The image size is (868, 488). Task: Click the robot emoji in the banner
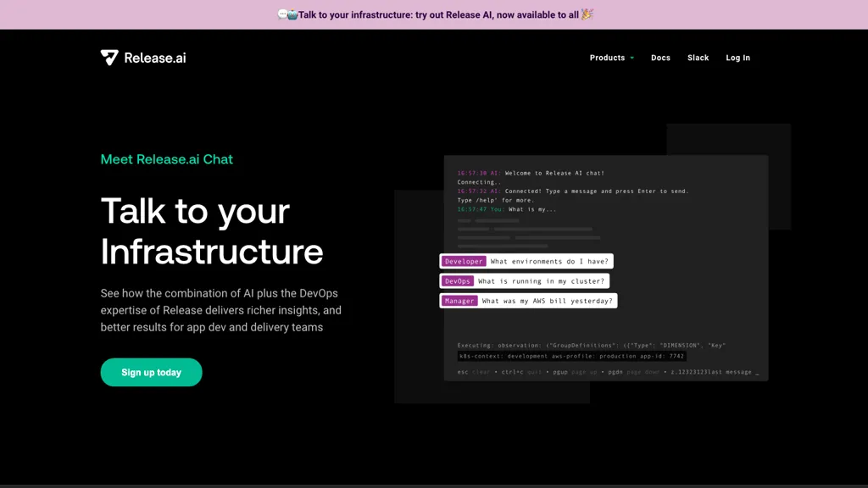click(x=292, y=15)
